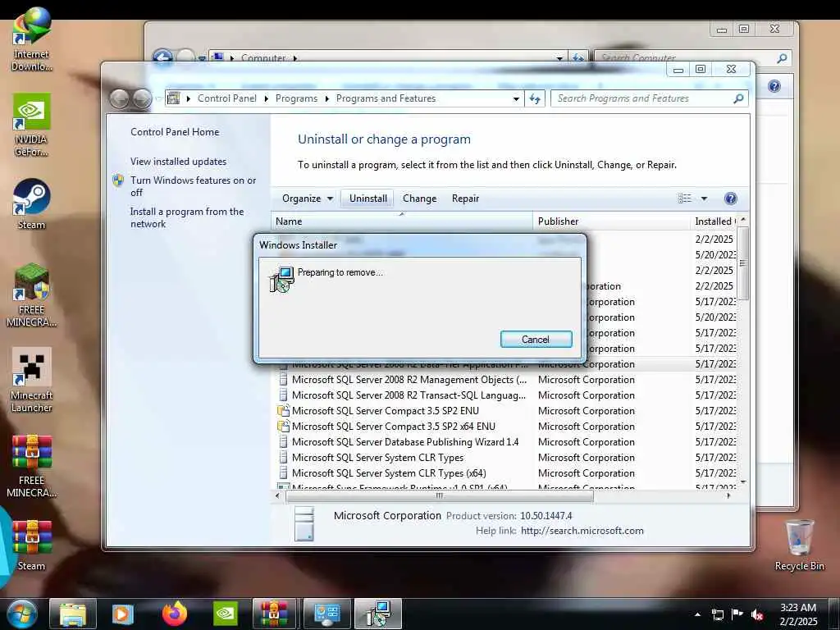The image size is (840, 630).
Task: Click the http://search.microsoft.com help link
Action: (x=582, y=531)
